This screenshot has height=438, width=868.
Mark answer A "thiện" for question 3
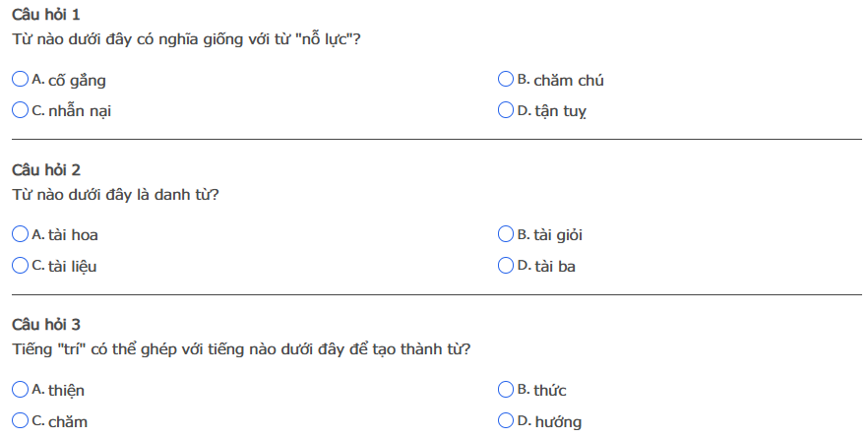coord(21,390)
